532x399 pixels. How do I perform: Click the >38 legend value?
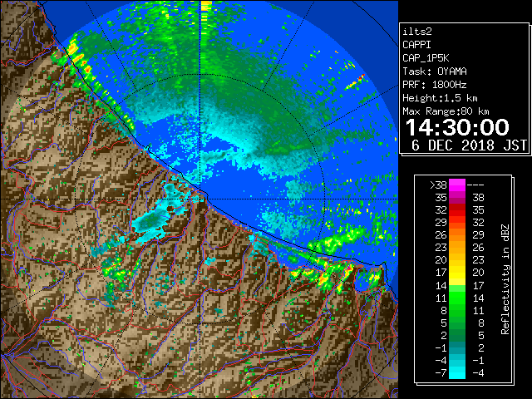438,185
